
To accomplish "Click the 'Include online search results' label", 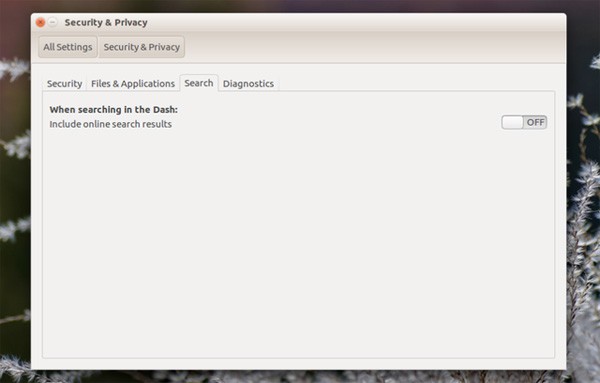I will (x=111, y=124).
